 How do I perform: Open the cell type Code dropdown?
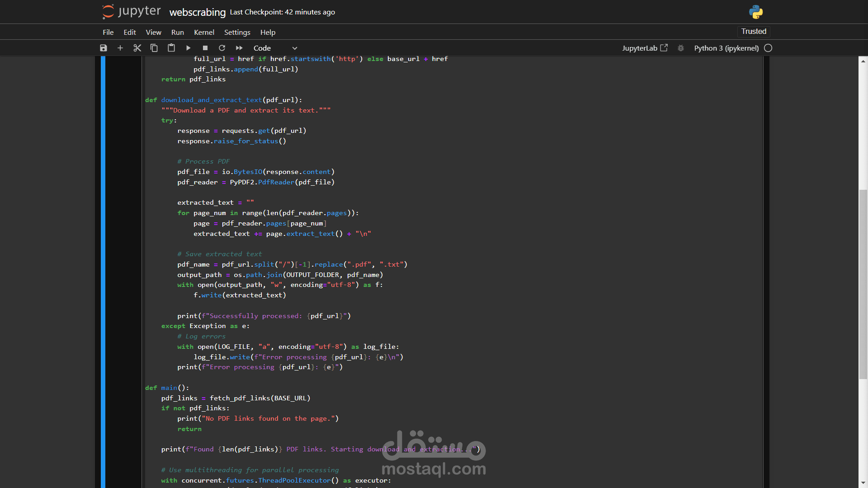[x=269, y=48]
